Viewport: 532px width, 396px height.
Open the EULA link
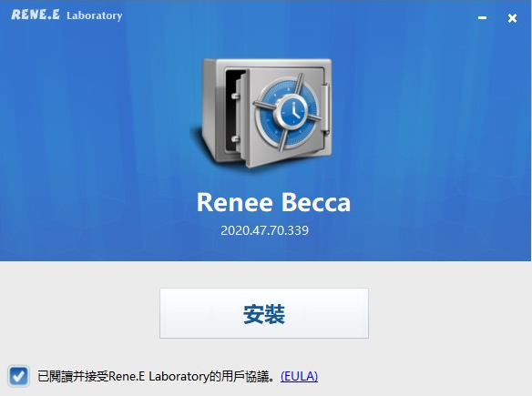(299, 376)
